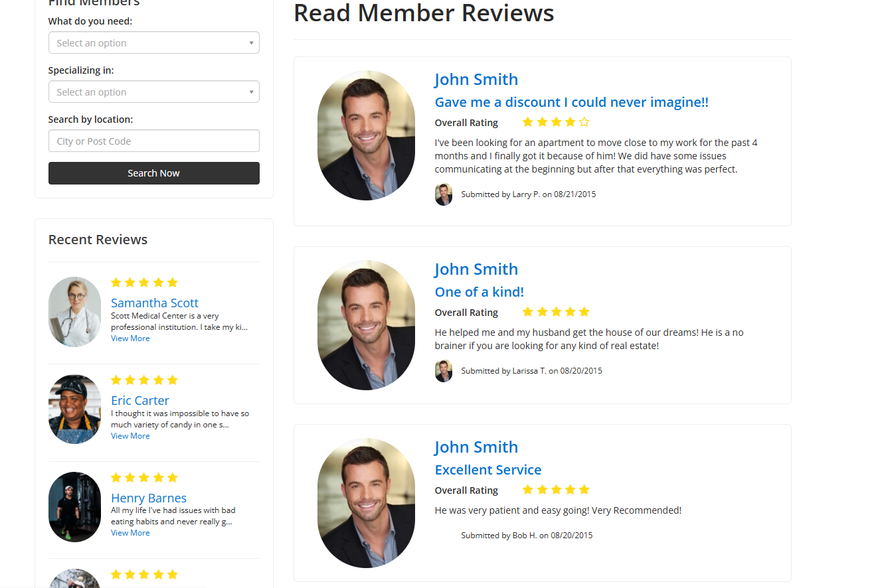Click first star in discount review rating
Screen dimensions: 876x588
click(528, 122)
